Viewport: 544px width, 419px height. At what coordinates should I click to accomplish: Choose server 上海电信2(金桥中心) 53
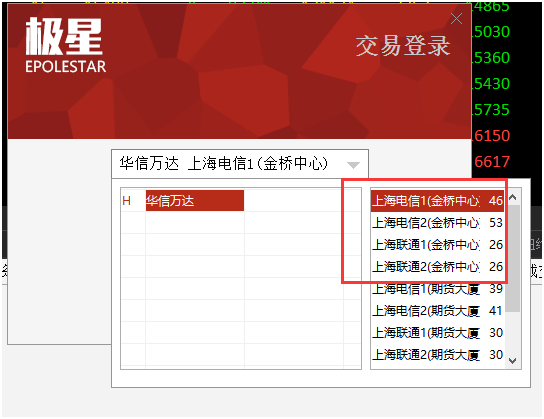pyautogui.click(x=437, y=223)
